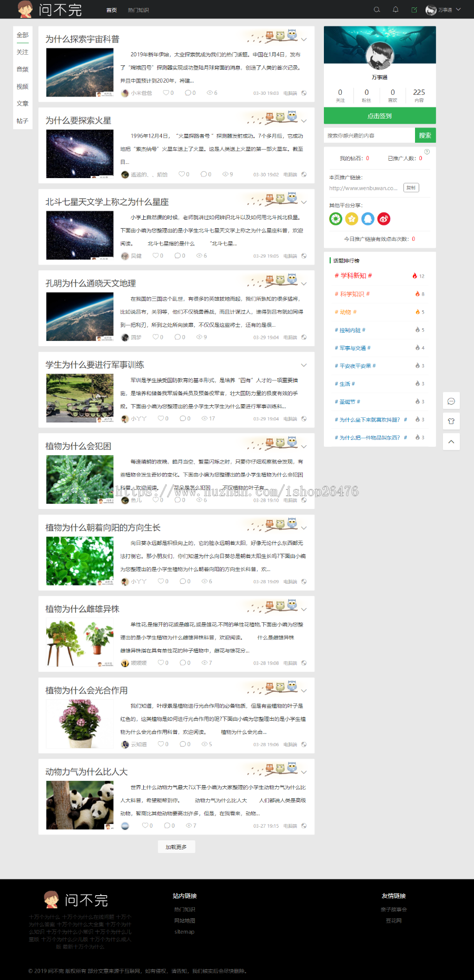Click the back-to-top arrow icon
474x980 pixels.
451,442
